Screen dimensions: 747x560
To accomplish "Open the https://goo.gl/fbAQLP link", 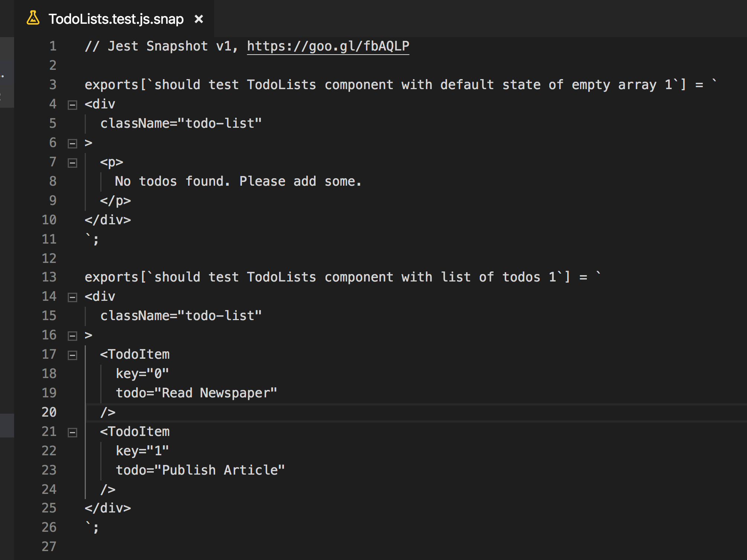I will [x=328, y=46].
